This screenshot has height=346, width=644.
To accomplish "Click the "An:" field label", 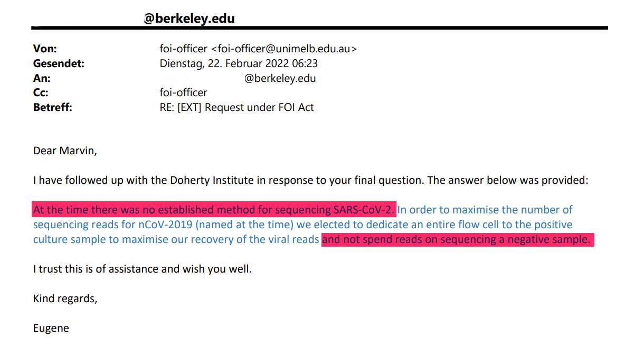I will click(x=42, y=79).
